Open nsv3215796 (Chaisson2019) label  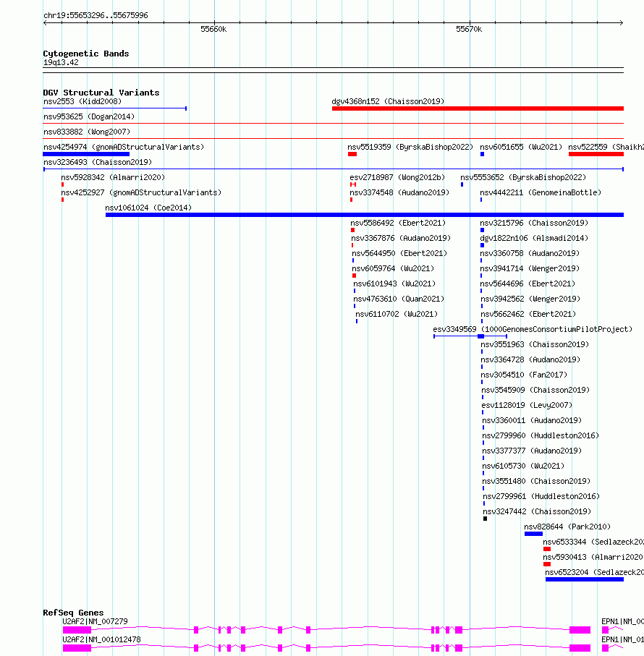[534, 223]
